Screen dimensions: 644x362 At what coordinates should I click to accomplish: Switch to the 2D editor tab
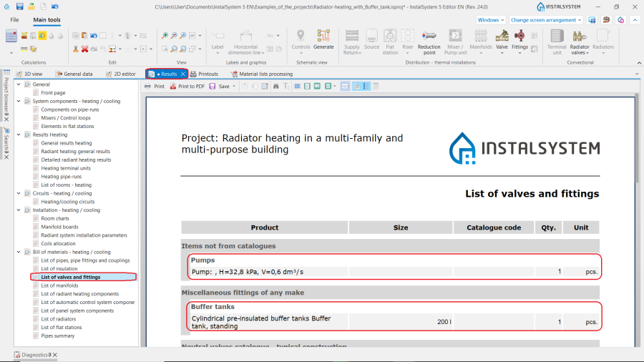pos(121,74)
